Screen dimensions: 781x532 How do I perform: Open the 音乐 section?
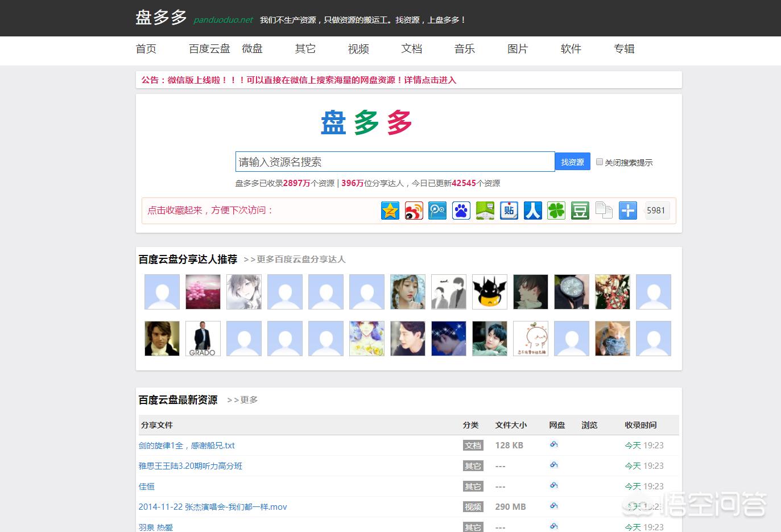[464, 49]
